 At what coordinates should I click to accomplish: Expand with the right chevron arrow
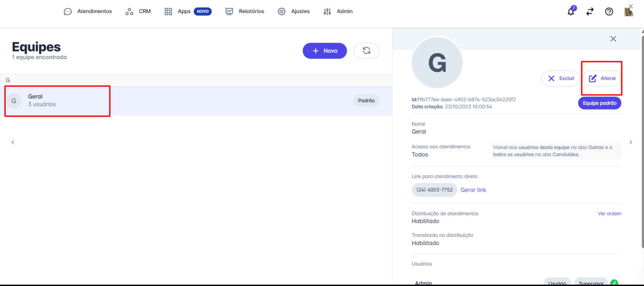click(631, 142)
